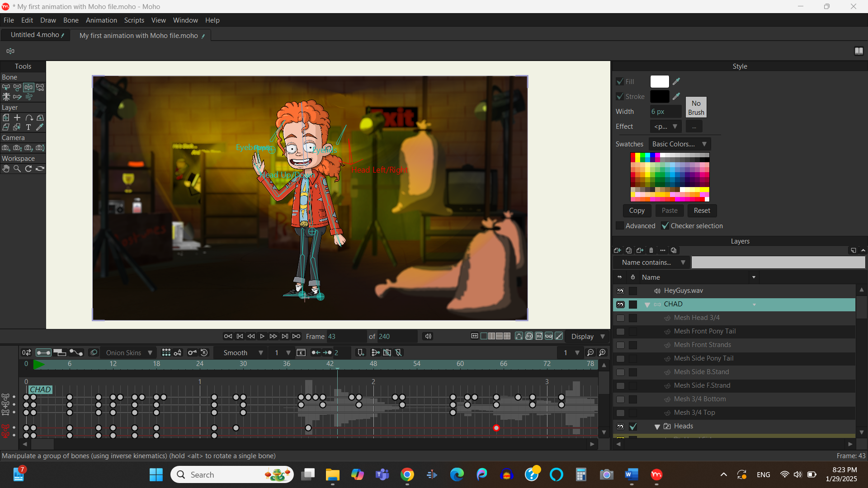Open the Name column dropdown arrow
This screenshot has width=868, height=488.
tap(754, 277)
